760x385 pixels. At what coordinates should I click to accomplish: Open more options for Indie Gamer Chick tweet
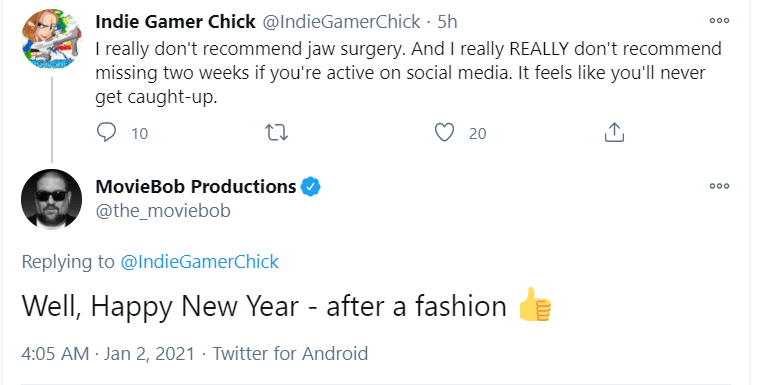(719, 20)
